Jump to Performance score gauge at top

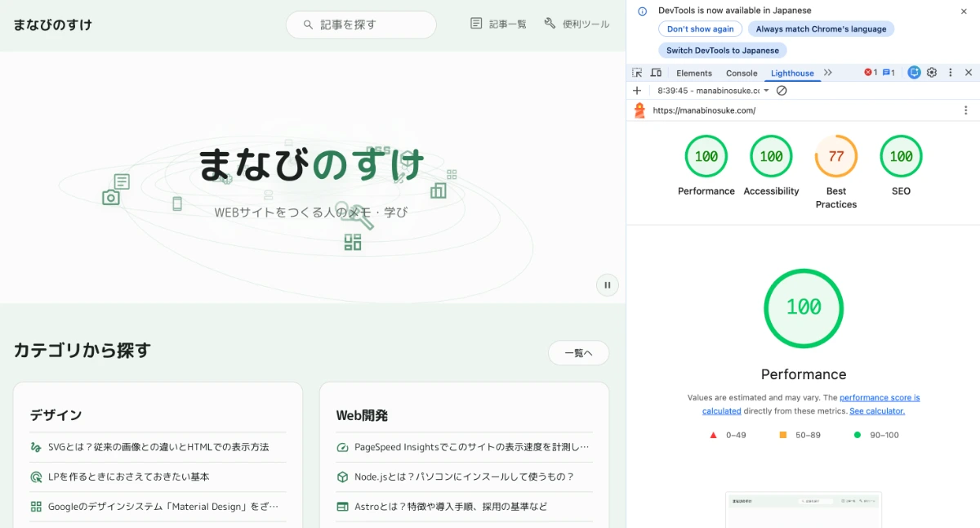pos(706,156)
